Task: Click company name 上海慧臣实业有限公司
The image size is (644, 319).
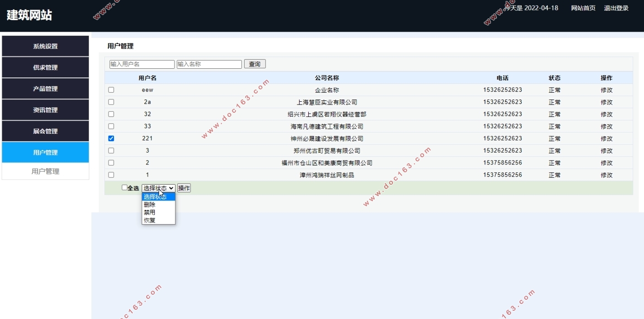Action: (327, 102)
